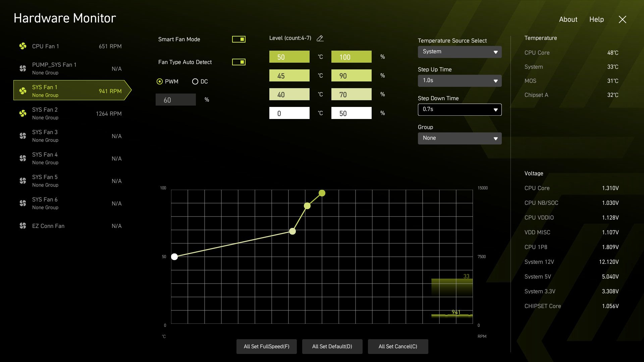
Task: Click the SYS Fan 6 fan icon
Action: 23,203
